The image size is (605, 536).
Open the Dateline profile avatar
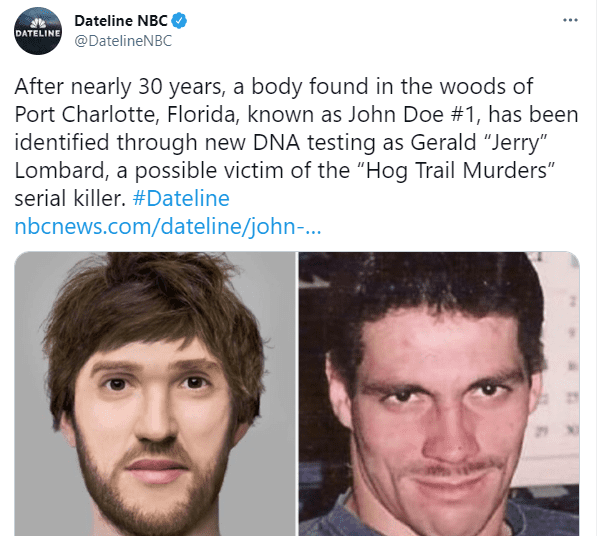point(38,31)
